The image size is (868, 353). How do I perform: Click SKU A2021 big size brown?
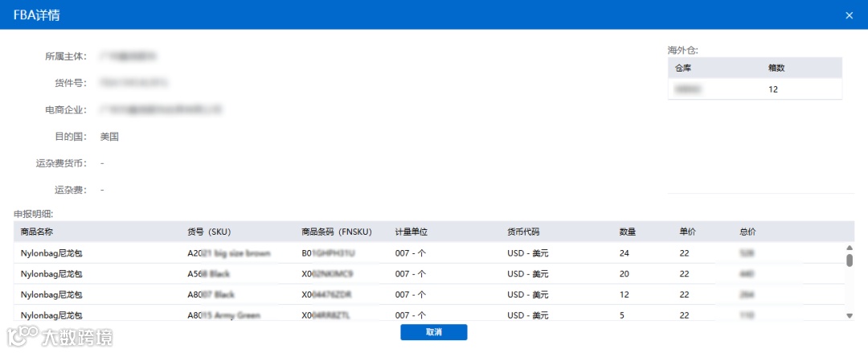(229, 253)
